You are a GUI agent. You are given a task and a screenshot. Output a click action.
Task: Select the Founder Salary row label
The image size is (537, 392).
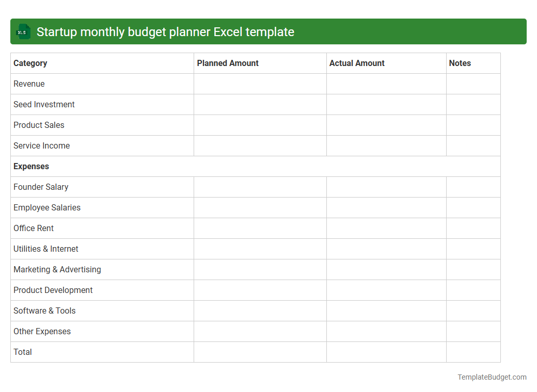click(x=41, y=187)
